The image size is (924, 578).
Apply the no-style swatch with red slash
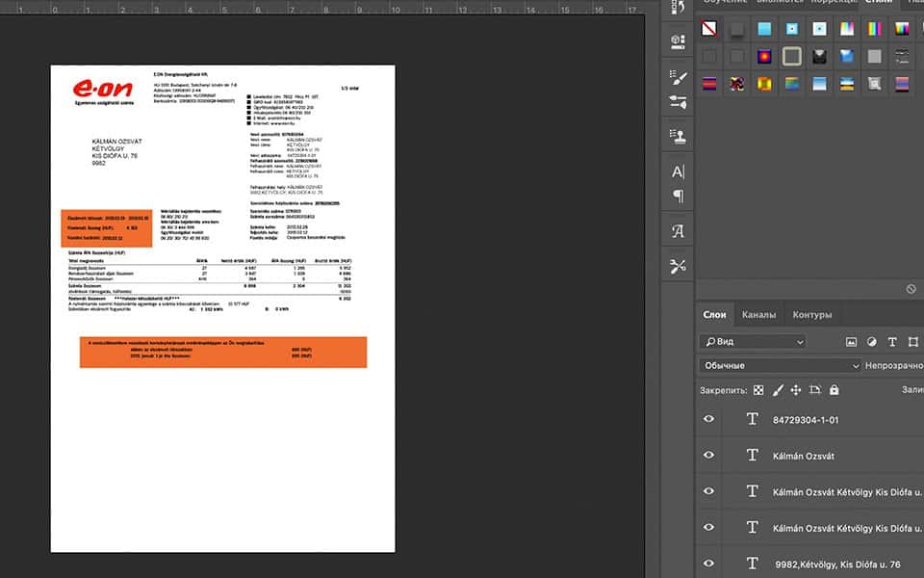709,28
